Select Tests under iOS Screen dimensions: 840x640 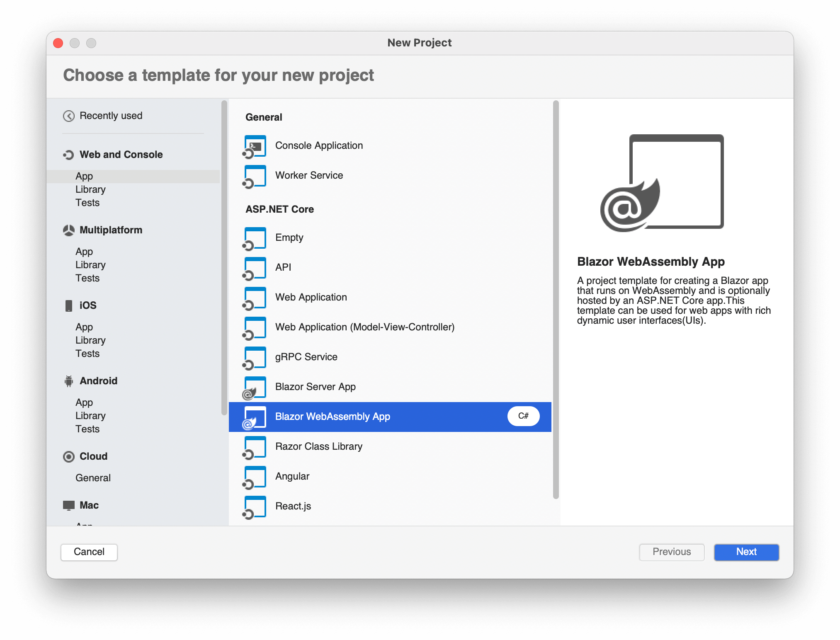(x=87, y=354)
